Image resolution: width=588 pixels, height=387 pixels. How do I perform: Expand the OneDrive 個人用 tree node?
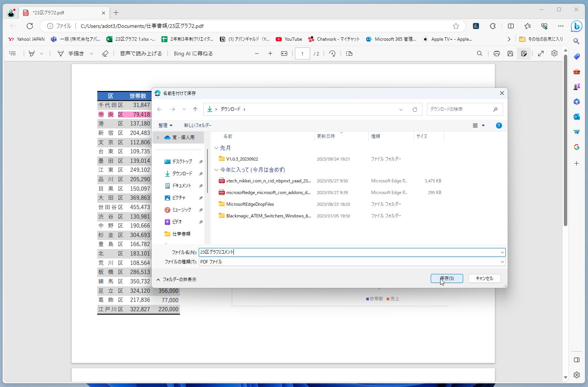click(x=158, y=138)
